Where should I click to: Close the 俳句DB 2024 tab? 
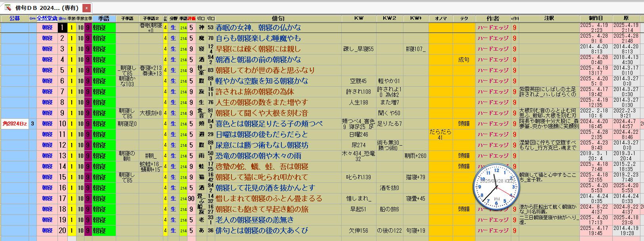pyautogui.click(x=87, y=8)
